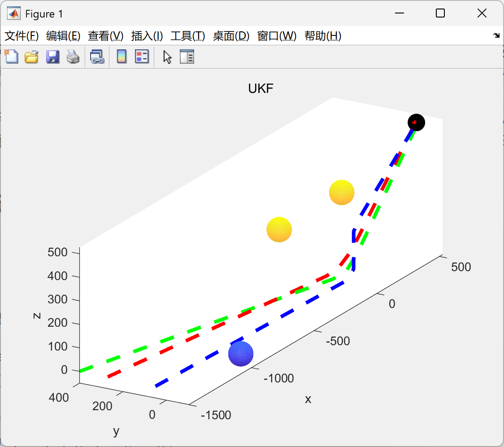
Task: Click the x-axis tick label -1000
Action: pyautogui.click(x=278, y=378)
